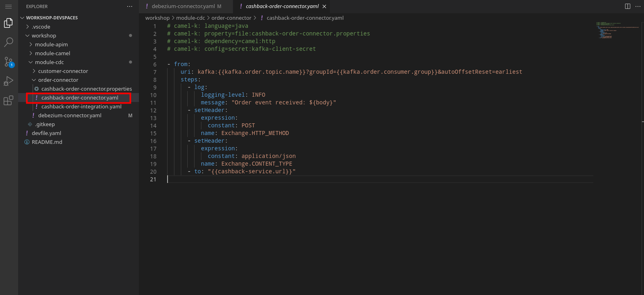Click the 'logging-level: INFO' line
The image size is (644, 295).
pos(233,95)
